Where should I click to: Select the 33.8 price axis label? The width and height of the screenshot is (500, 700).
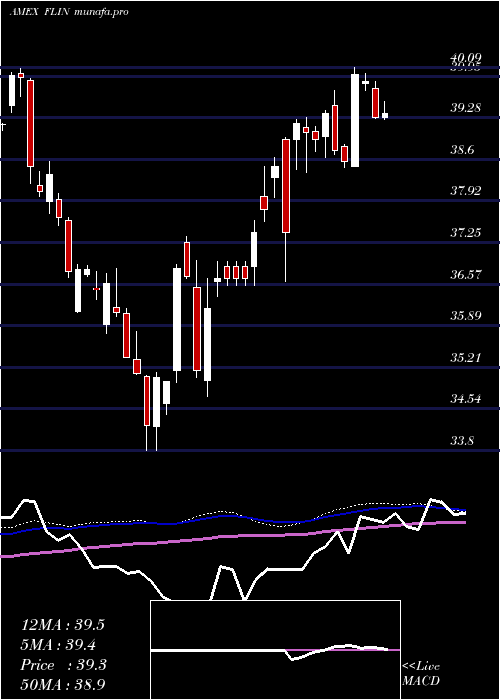[462, 441]
